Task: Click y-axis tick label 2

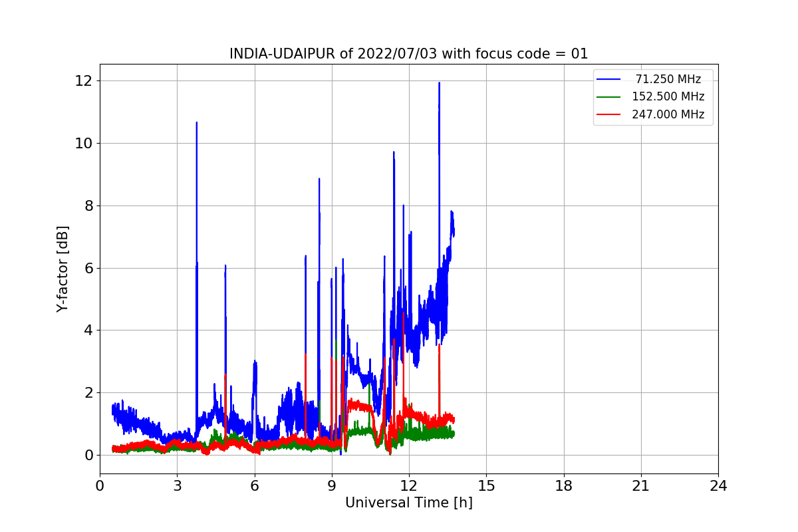Action: pyautogui.click(x=88, y=392)
